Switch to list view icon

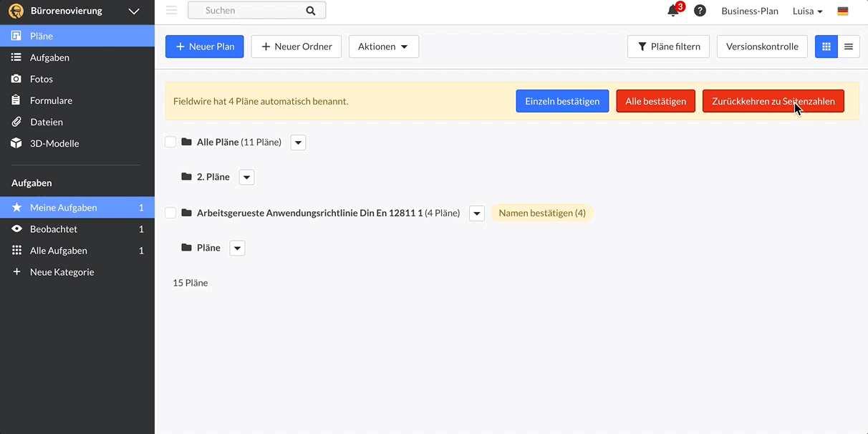click(x=849, y=47)
